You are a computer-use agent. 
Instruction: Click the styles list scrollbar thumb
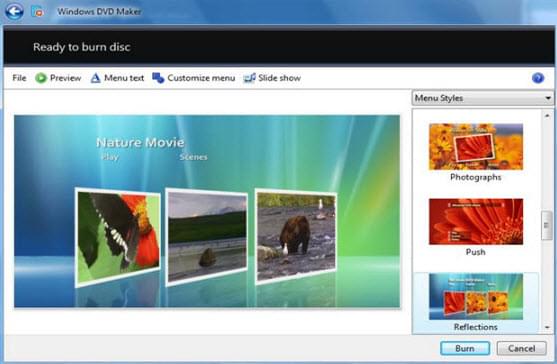click(546, 226)
